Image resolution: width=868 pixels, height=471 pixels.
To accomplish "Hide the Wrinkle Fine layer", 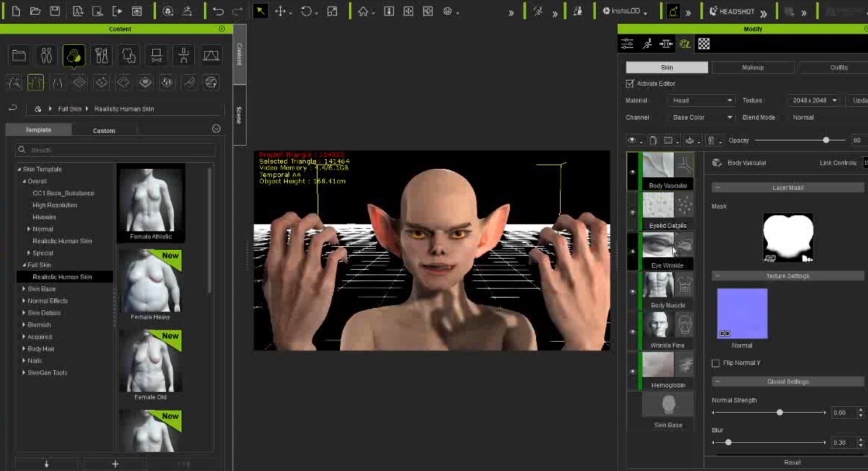I will pyautogui.click(x=632, y=332).
